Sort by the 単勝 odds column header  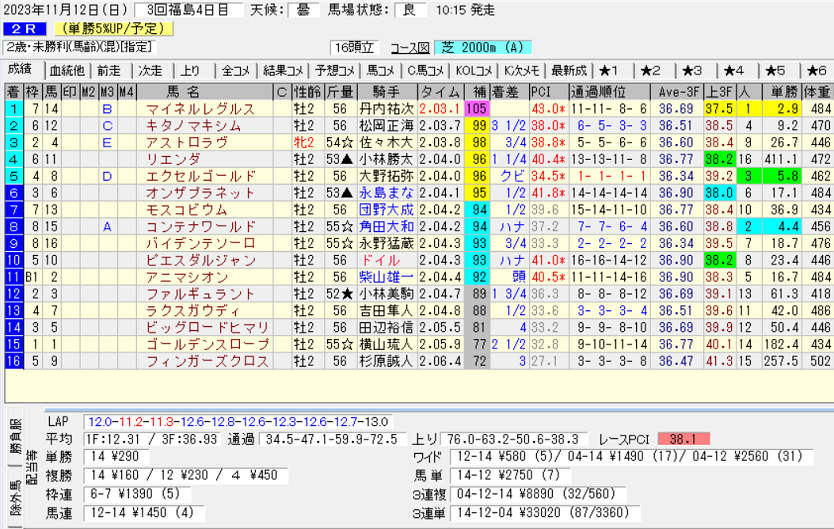[x=783, y=91]
